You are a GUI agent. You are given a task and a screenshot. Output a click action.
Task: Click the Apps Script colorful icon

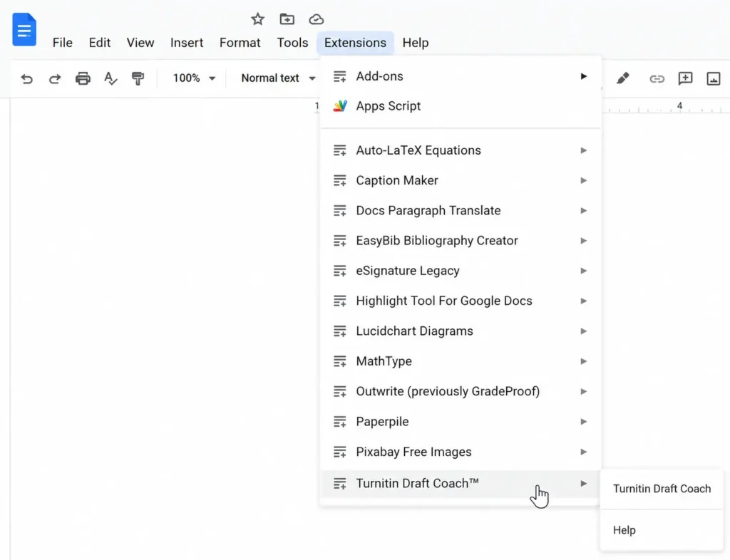pos(340,106)
